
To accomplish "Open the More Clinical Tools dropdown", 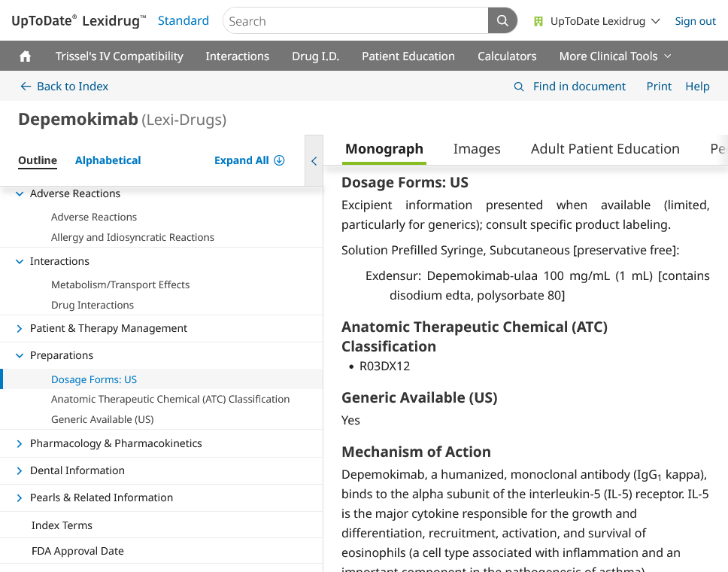I will point(614,56).
